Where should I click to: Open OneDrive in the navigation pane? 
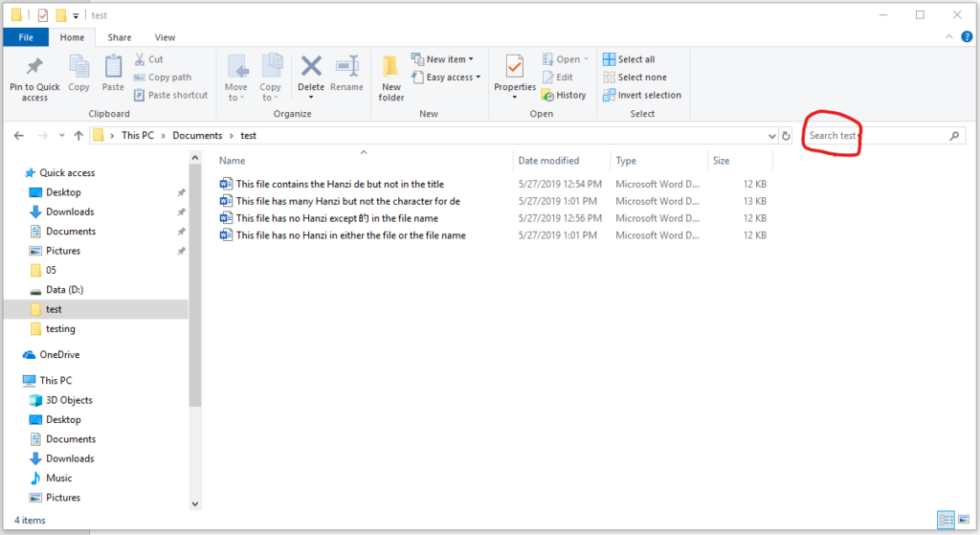59,354
